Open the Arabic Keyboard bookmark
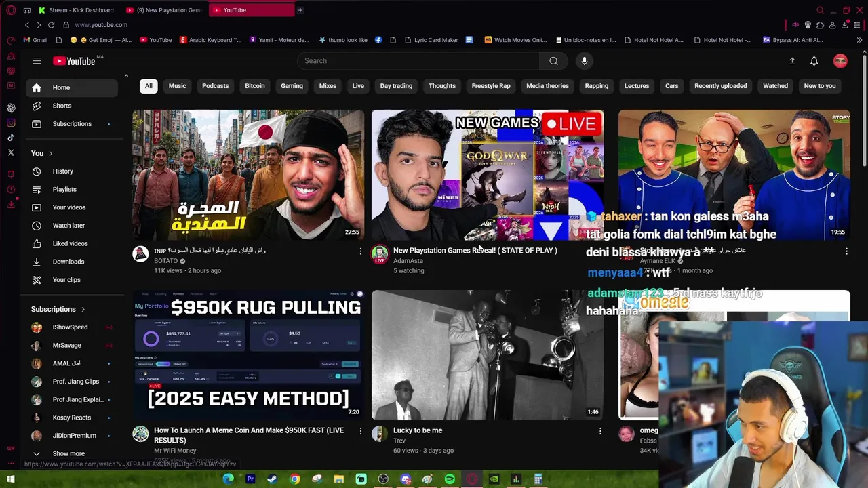This screenshot has width=868, height=488. click(210, 40)
